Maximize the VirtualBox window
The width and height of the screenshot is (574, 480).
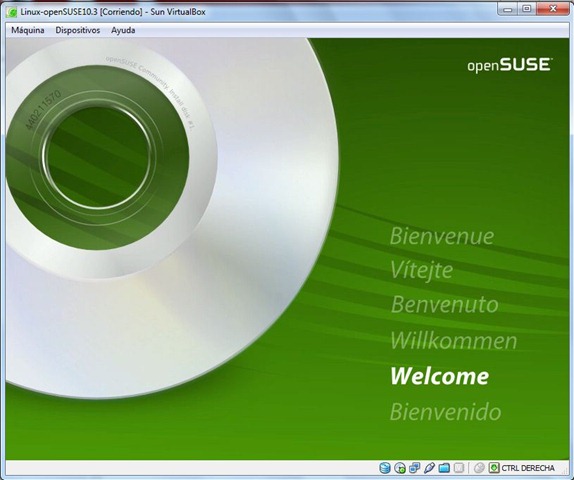(526, 9)
